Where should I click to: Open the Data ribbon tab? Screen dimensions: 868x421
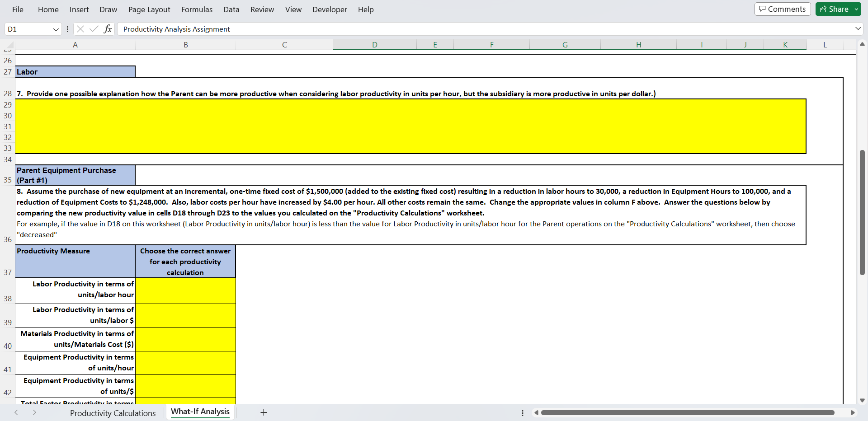click(231, 9)
